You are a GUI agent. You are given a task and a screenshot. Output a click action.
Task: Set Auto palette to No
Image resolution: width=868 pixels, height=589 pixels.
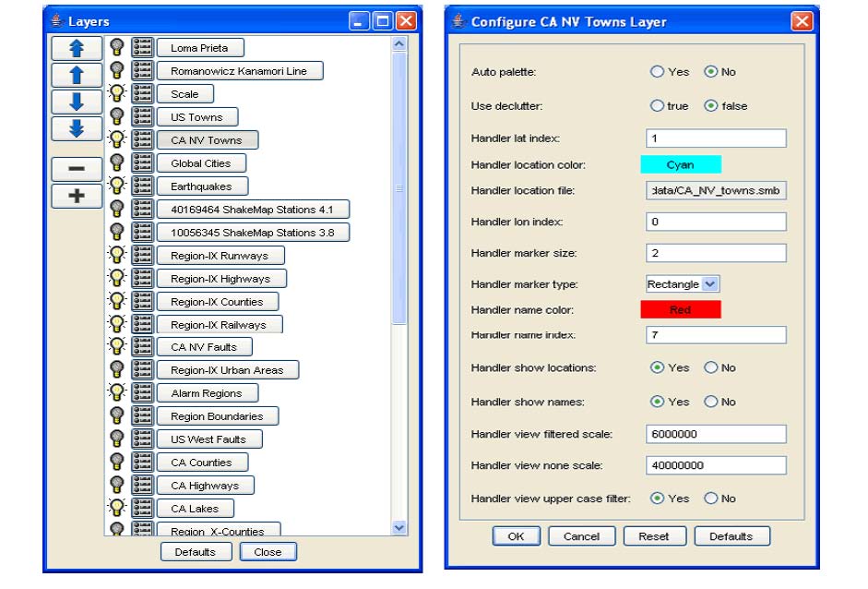711,71
